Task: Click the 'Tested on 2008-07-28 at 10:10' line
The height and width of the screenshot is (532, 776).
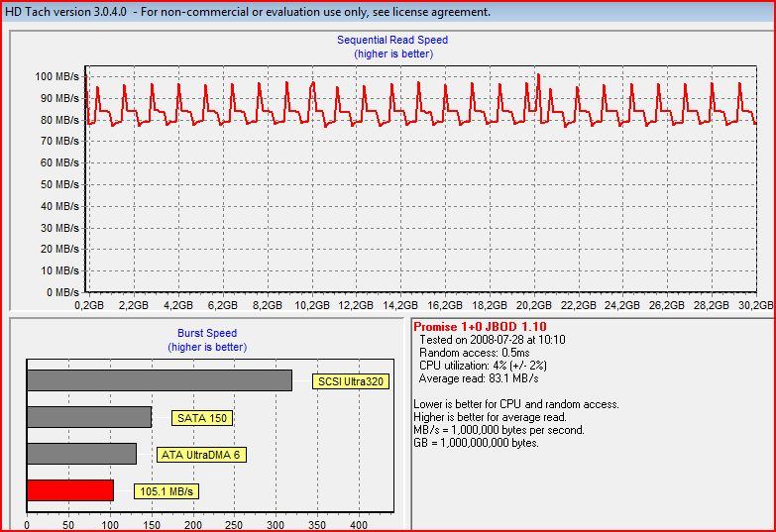Action: 492,340
